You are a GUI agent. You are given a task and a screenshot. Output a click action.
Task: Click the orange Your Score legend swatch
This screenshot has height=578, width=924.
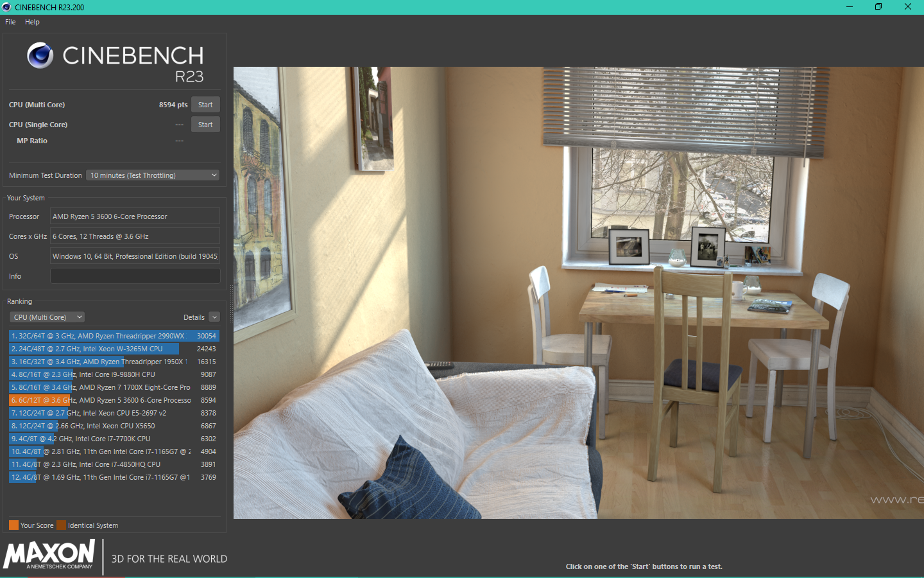coord(13,525)
